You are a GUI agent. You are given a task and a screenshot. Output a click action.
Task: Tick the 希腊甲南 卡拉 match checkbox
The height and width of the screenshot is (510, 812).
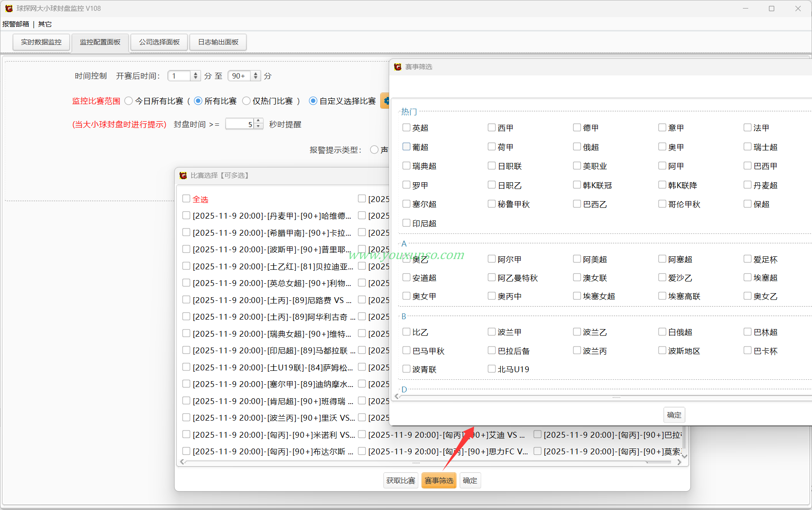(186, 233)
